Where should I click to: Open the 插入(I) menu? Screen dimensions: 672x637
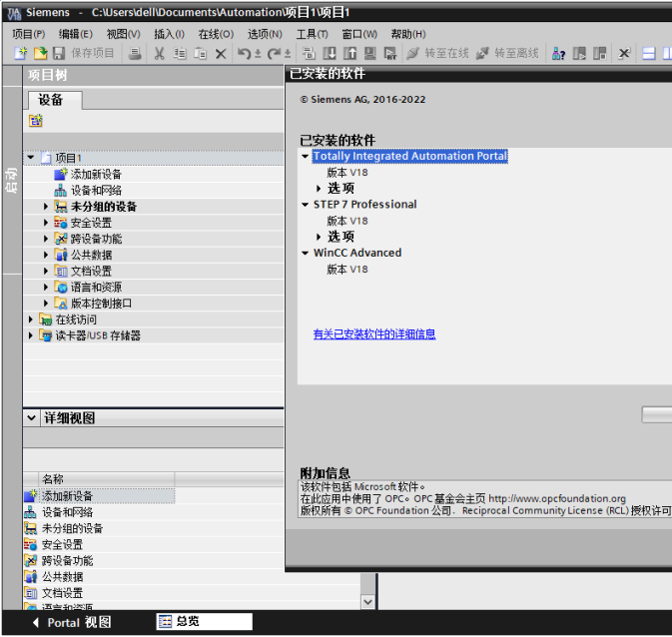[x=170, y=34]
